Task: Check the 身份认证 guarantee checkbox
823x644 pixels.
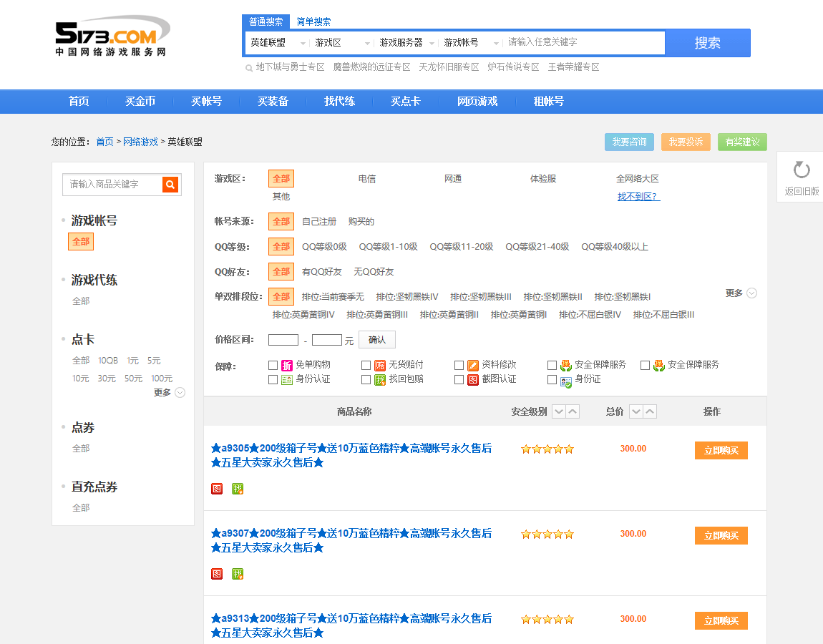Action: point(273,379)
